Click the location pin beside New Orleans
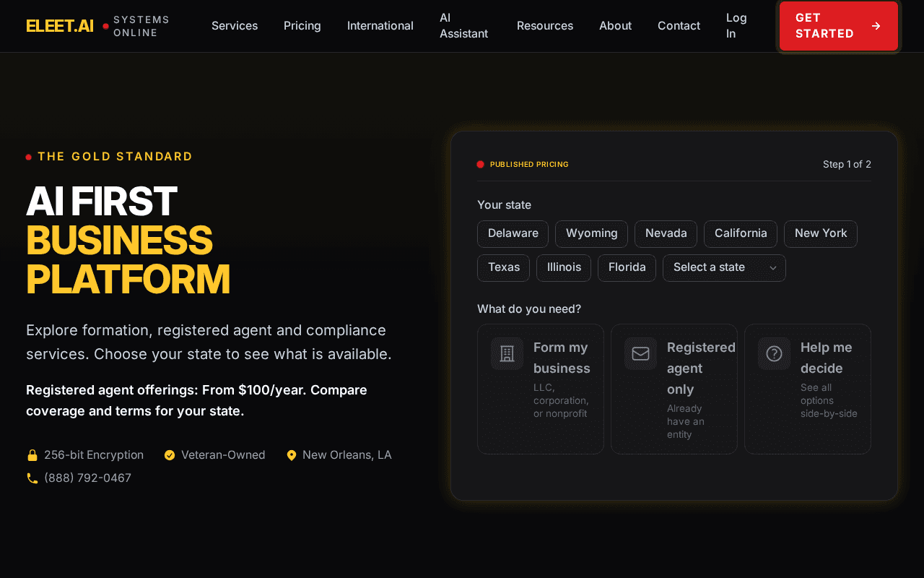This screenshot has height=578, width=924. pyautogui.click(x=292, y=455)
